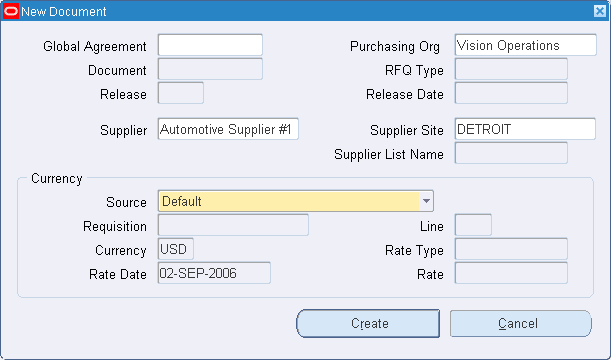Click the Requisition field

pyautogui.click(x=233, y=225)
